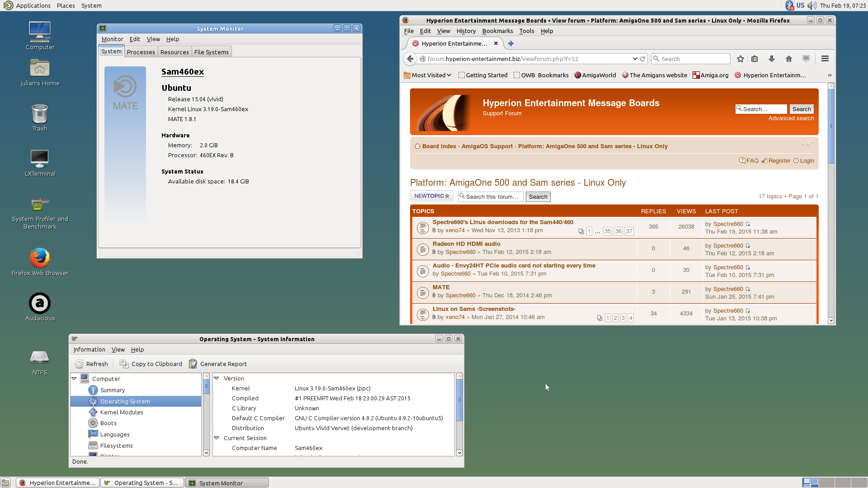
Task: Open Bookmarks menu in Firefox
Action: (x=497, y=31)
